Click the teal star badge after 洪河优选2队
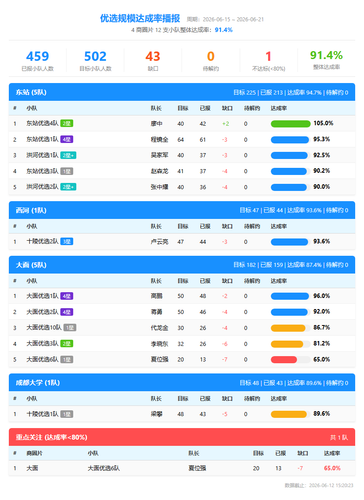Viewport: 364px width, 500px height. tap(68, 187)
